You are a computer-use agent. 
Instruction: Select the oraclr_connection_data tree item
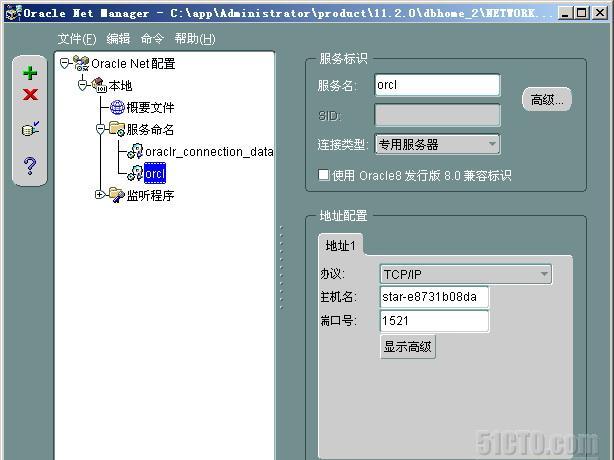tap(209, 152)
